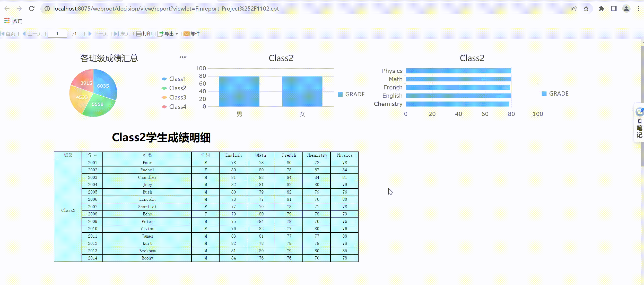Toggle Class3 visibility in pie legend

174,97
